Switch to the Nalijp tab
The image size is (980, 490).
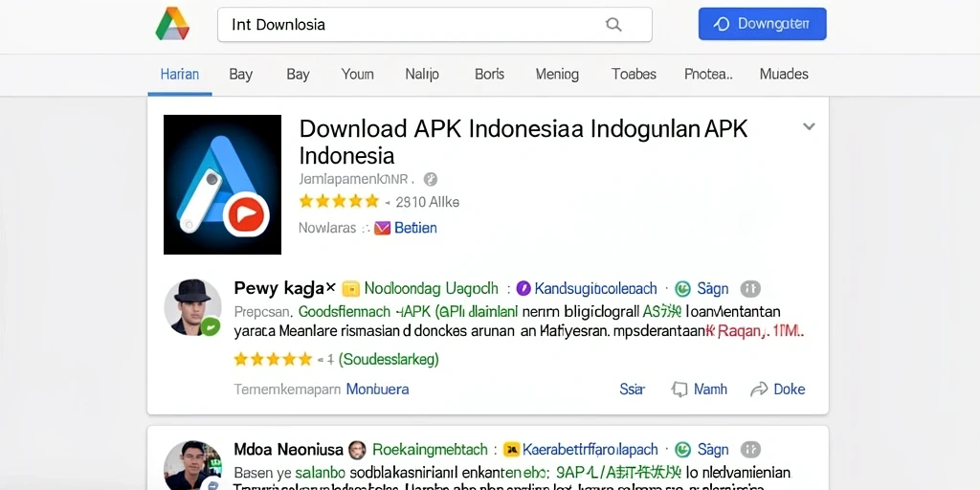[422, 75]
